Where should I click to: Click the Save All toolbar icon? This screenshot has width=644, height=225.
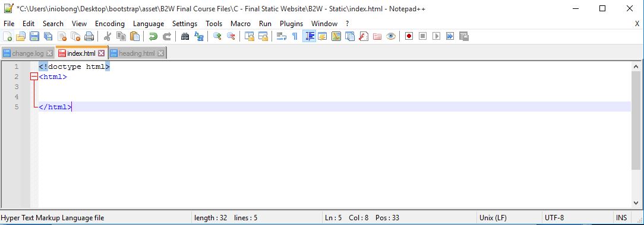pos(48,37)
